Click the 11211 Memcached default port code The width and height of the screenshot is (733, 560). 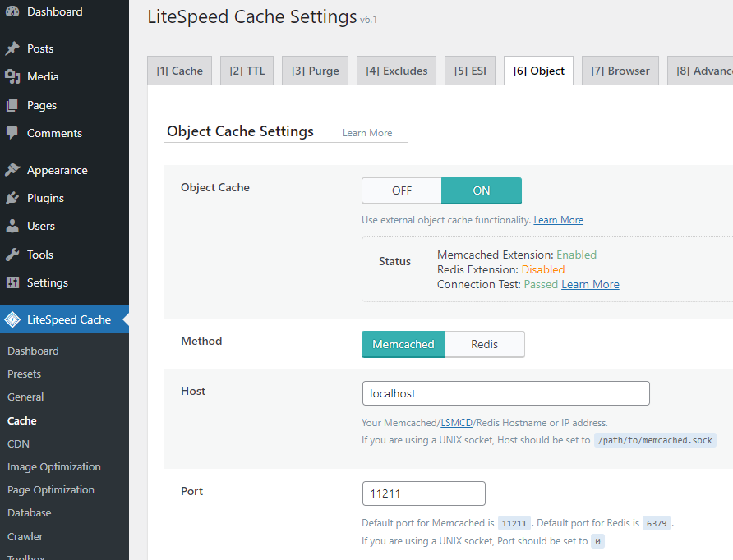(x=514, y=523)
